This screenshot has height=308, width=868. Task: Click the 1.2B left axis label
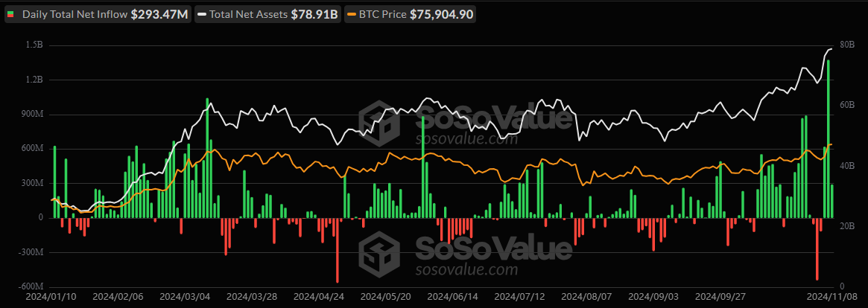pyautogui.click(x=34, y=80)
